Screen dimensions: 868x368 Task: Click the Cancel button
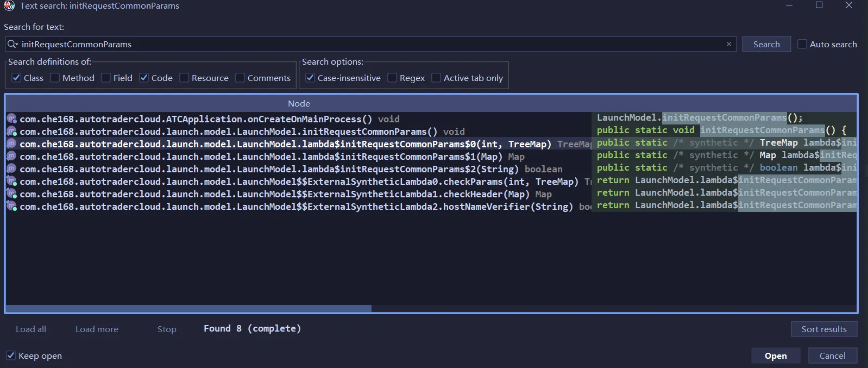832,355
